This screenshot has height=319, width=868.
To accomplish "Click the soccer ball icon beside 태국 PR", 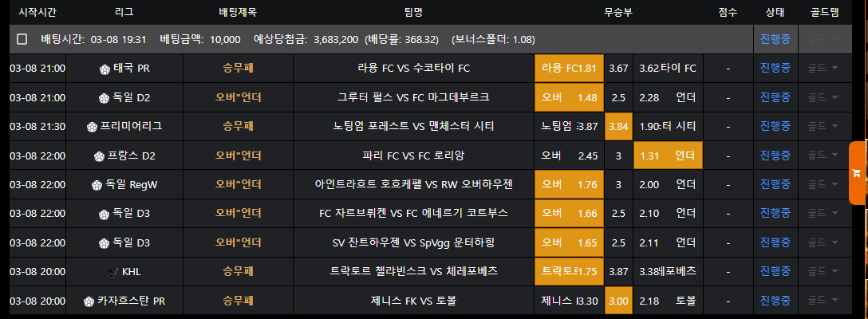I will (x=105, y=69).
